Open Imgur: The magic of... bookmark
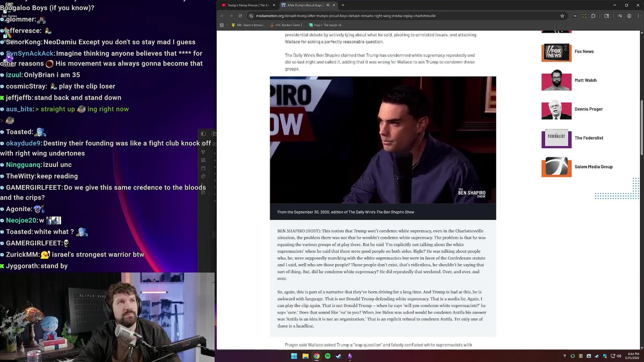This screenshot has height=362, width=644. (326, 25)
